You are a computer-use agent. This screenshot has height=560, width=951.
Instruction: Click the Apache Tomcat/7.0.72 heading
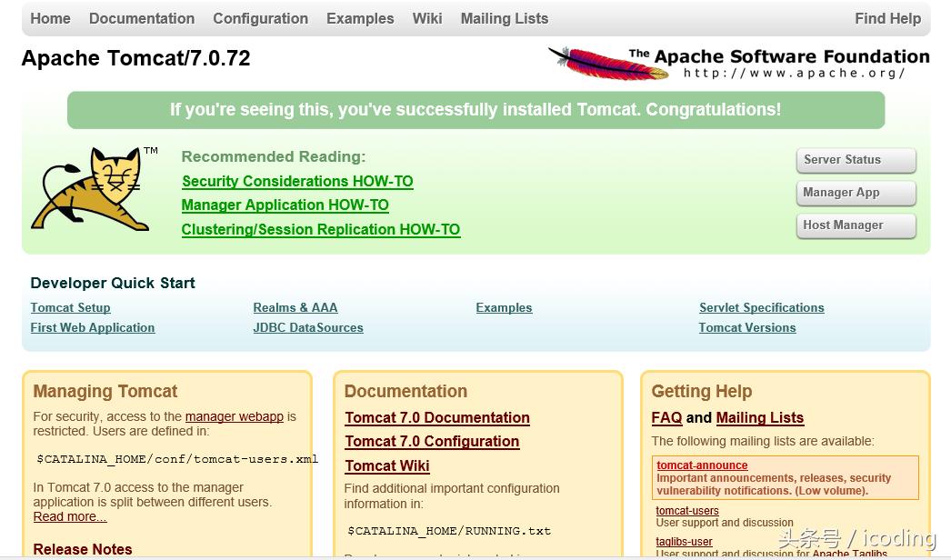pos(135,58)
